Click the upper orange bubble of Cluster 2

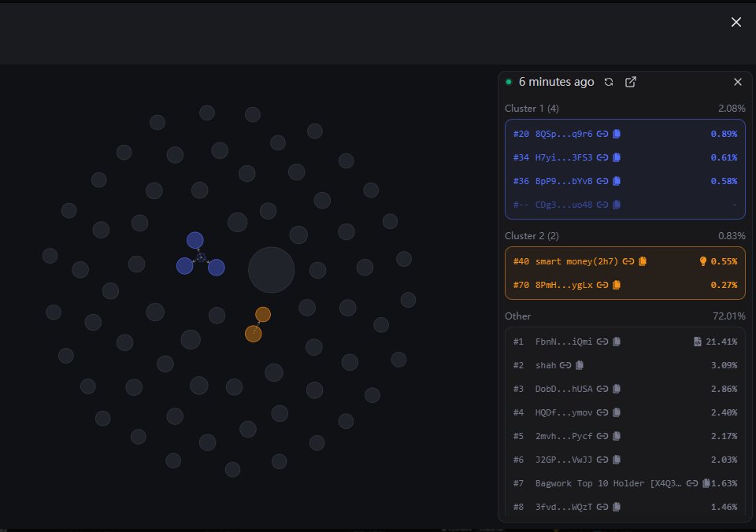pos(263,315)
